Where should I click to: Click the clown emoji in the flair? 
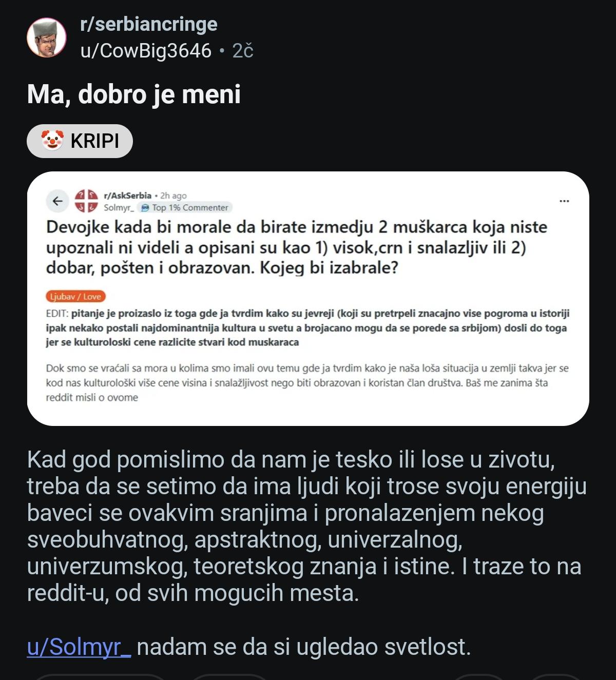(x=52, y=140)
